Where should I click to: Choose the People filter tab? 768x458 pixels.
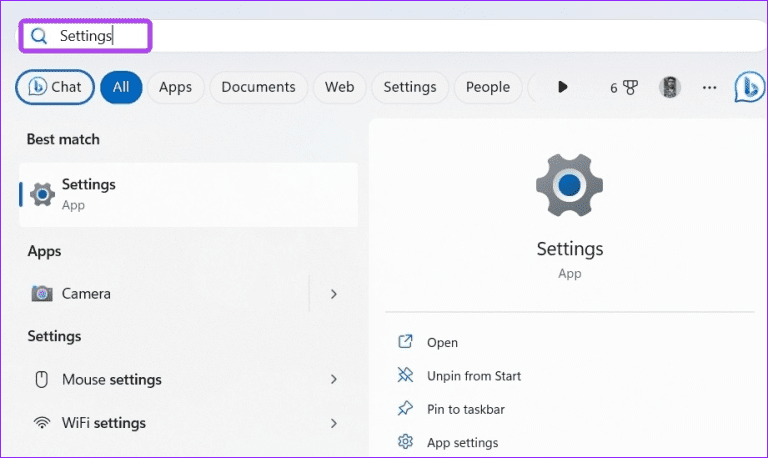[x=488, y=87]
